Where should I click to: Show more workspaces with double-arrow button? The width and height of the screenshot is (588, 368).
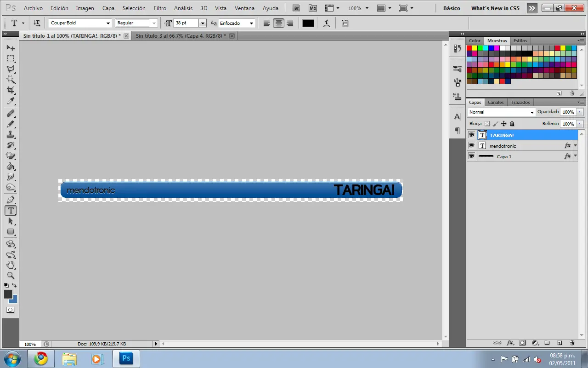tap(531, 8)
